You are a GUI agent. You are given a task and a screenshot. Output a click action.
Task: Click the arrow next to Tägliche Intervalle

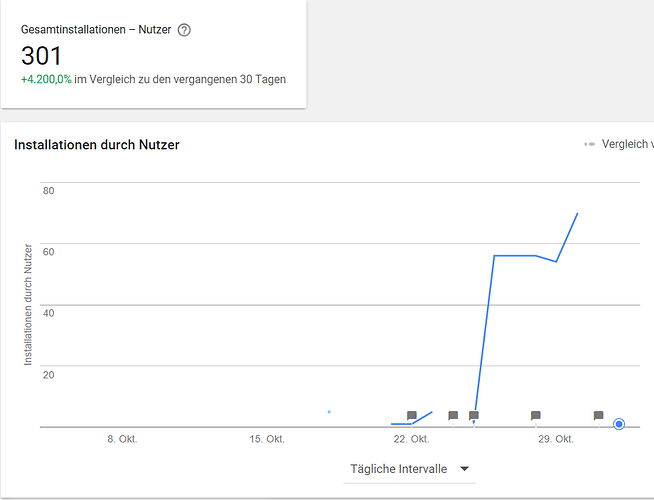coord(464,468)
